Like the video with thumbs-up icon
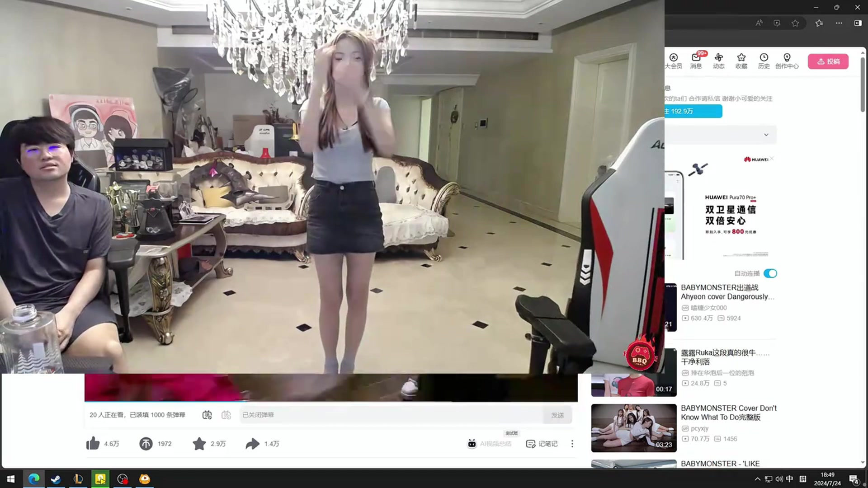Image resolution: width=868 pixels, height=488 pixels. (x=93, y=444)
